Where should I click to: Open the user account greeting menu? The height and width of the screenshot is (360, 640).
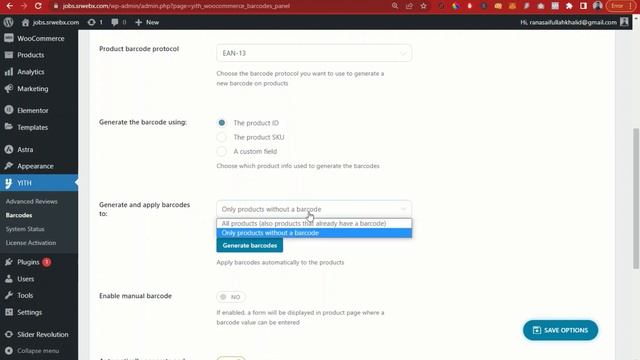[574, 22]
